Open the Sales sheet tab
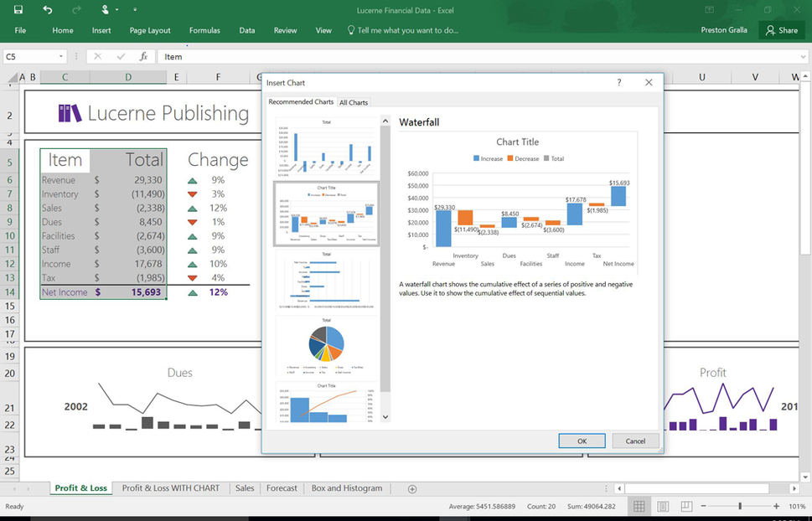812x521 pixels. coord(245,487)
